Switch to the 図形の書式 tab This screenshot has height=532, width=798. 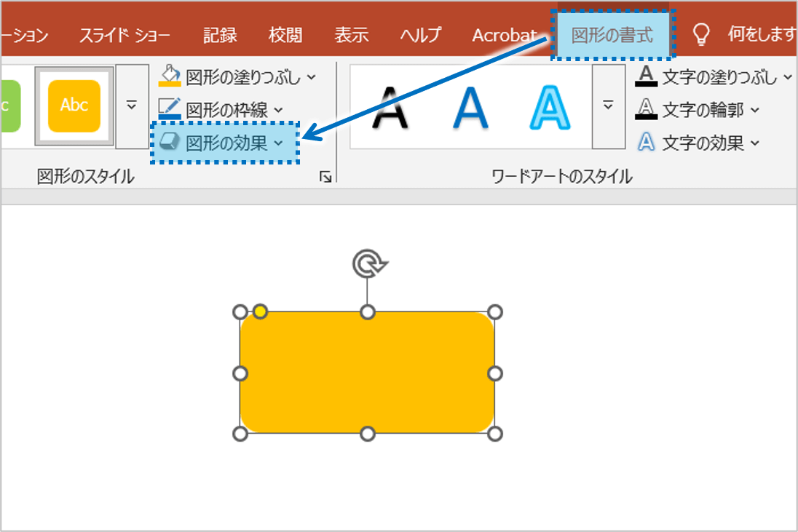tap(612, 35)
